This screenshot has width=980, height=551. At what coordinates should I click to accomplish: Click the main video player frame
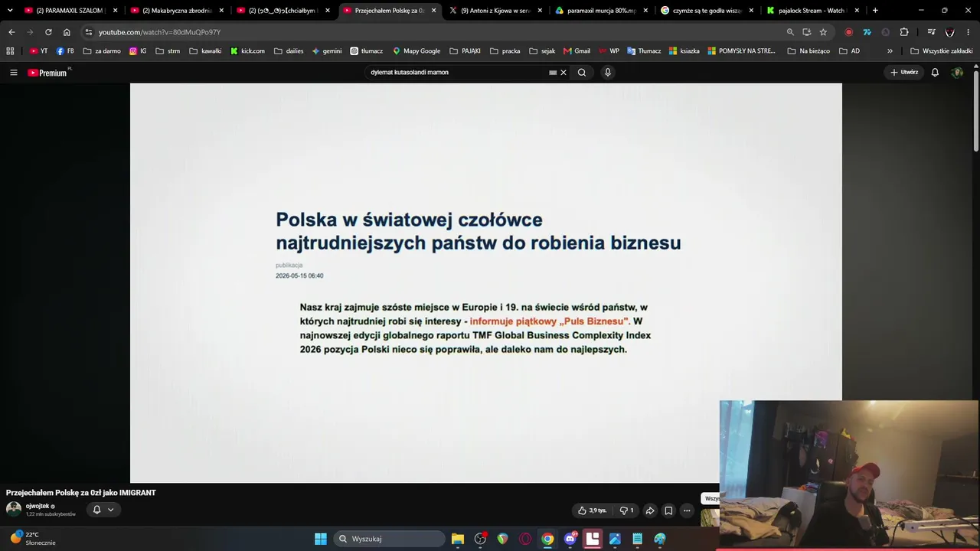[485, 282]
